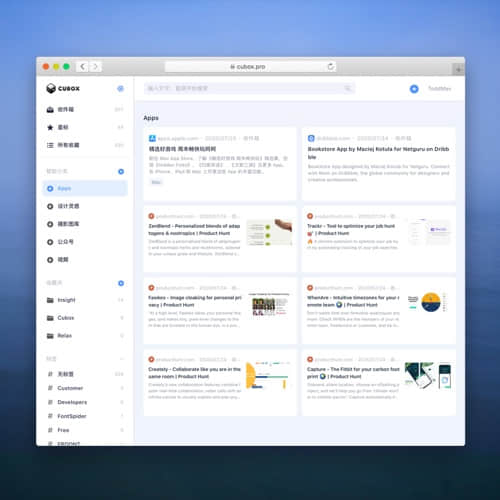
Task: Click the blue settings icon beside Cubox logo
Action: coord(120,88)
